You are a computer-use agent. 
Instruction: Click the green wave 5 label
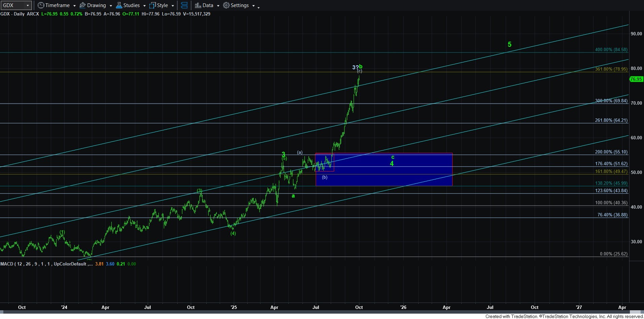point(509,44)
